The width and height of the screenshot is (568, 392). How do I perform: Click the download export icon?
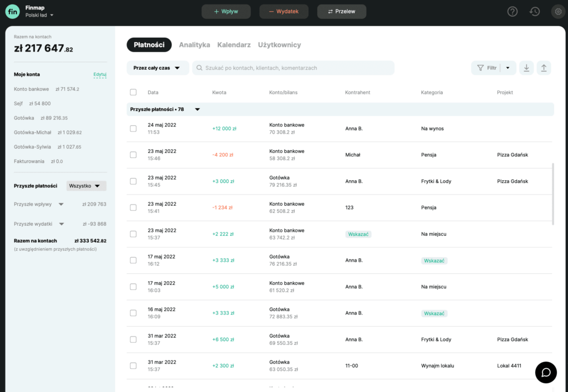coord(526,68)
